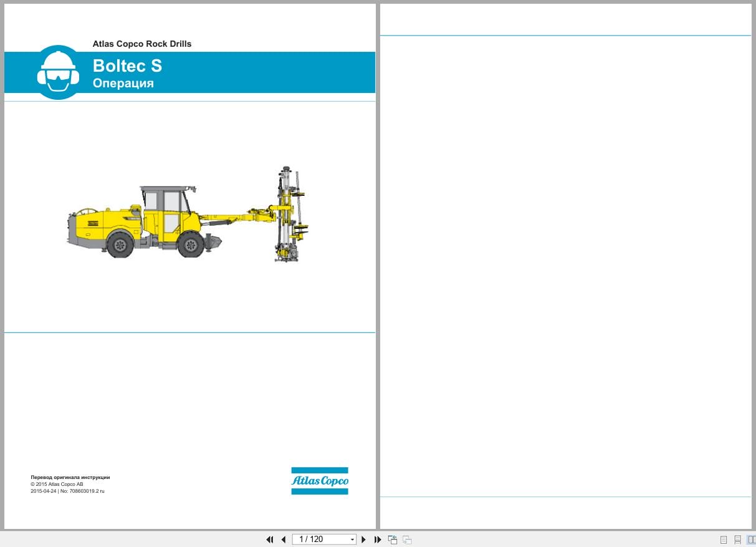The image size is (756, 547).
Task: Click the Atlas Copco Rock Drills heading
Action: pyautogui.click(x=142, y=44)
